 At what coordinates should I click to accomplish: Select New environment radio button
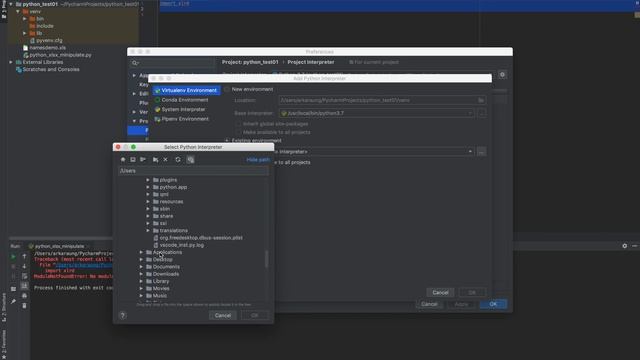coord(227,89)
